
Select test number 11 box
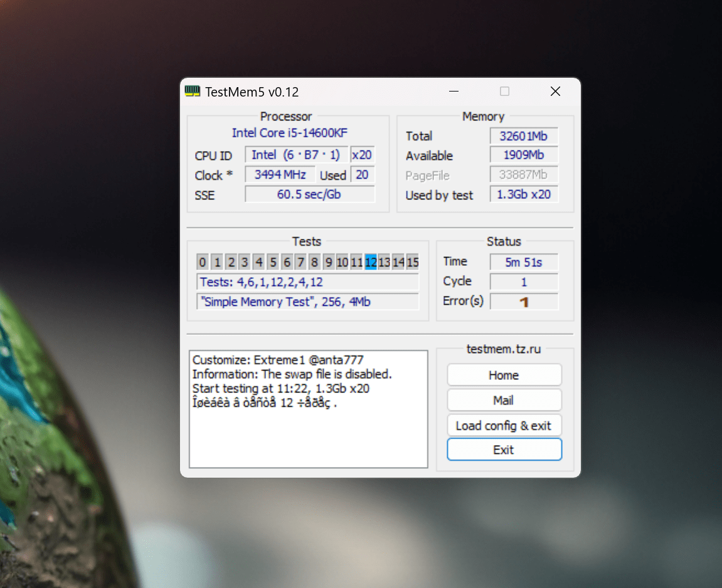pos(356,262)
